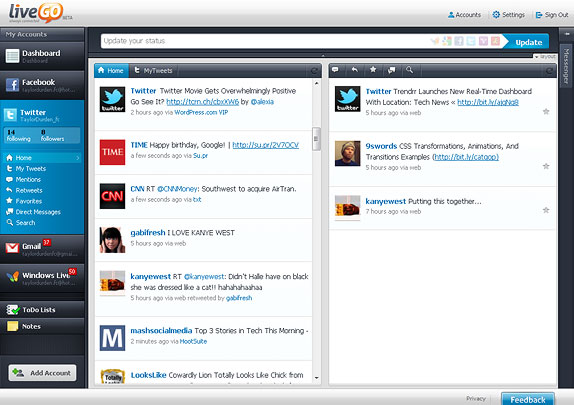Toggle the Yahoo status target icon
Image resolution: width=574 pixels, height=405 pixels.
pos(483,41)
